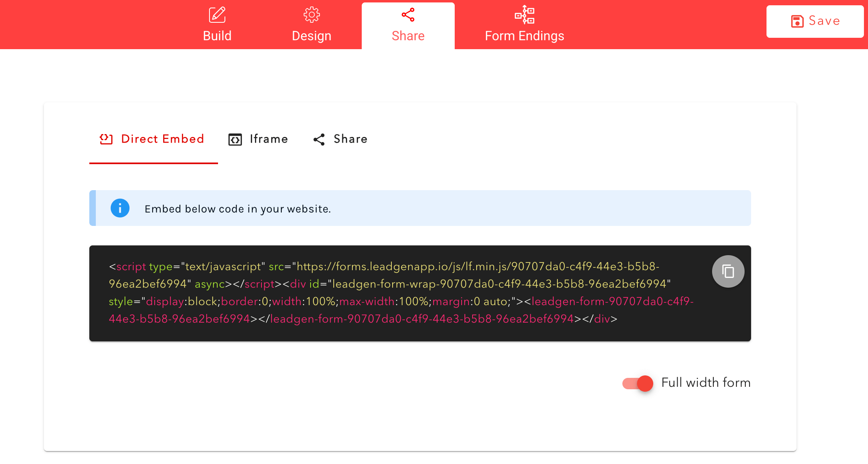
Task: Open the Build tab
Action: 217,36
